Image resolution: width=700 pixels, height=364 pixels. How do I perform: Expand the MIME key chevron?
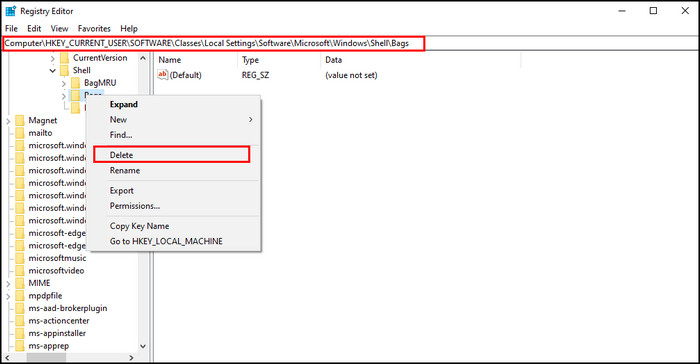click(x=8, y=284)
